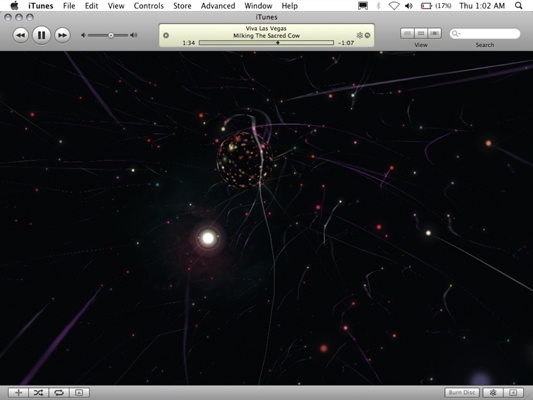Create a new playlist with plus button
The height and width of the screenshot is (400, 533).
point(18,393)
